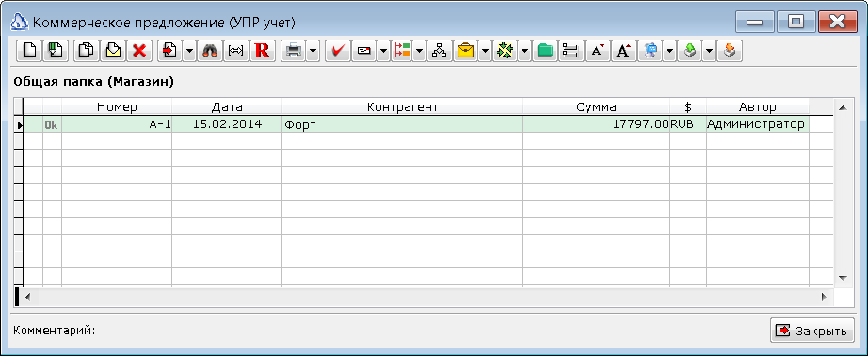This screenshot has height=356, width=868.
Task: Expand dropdown next to tree structure icon
Action: [x=419, y=51]
